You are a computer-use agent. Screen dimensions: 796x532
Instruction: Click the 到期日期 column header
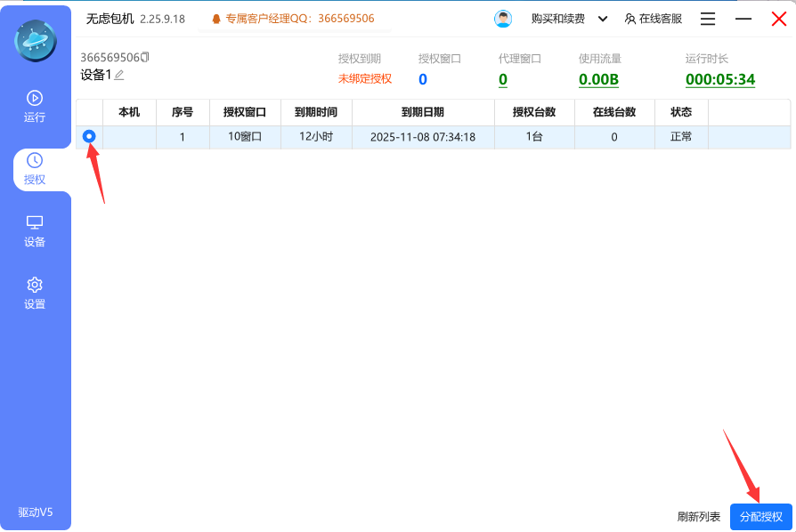[x=423, y=112]
